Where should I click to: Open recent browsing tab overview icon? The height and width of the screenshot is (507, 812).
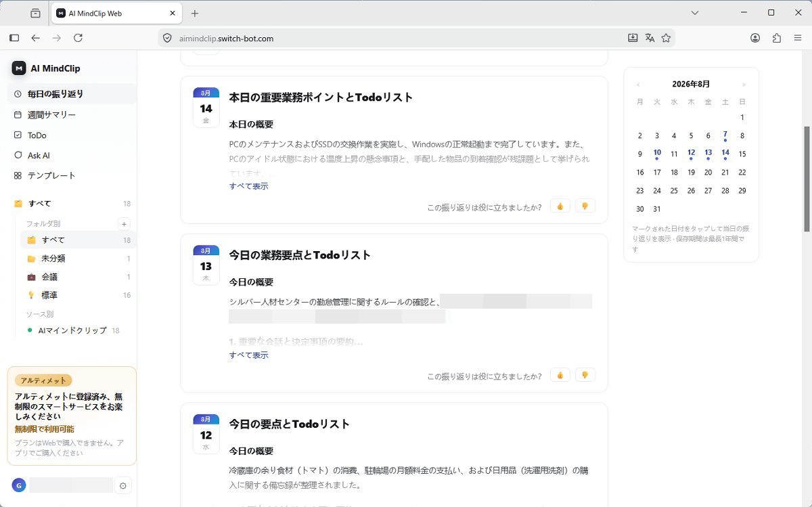(x=35, y=13)
